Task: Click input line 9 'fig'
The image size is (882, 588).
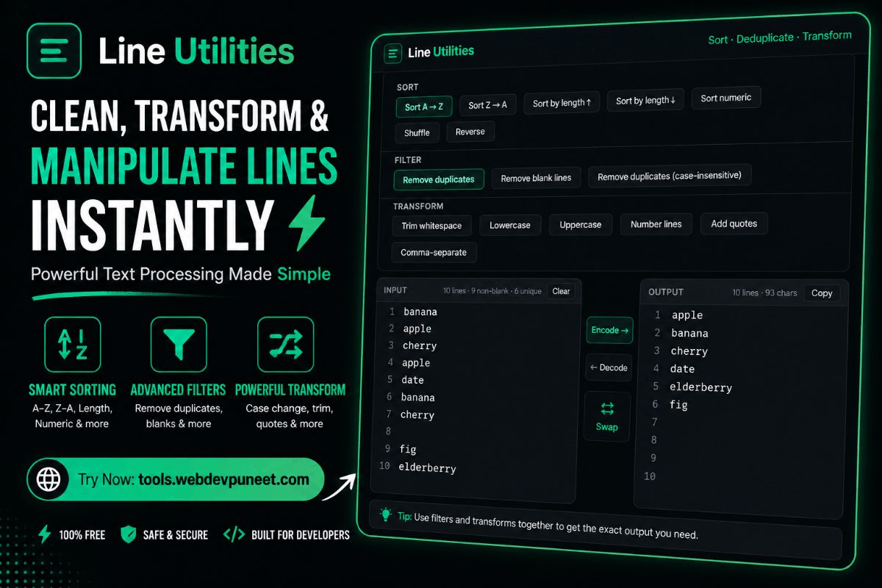Action: (408, 449)
